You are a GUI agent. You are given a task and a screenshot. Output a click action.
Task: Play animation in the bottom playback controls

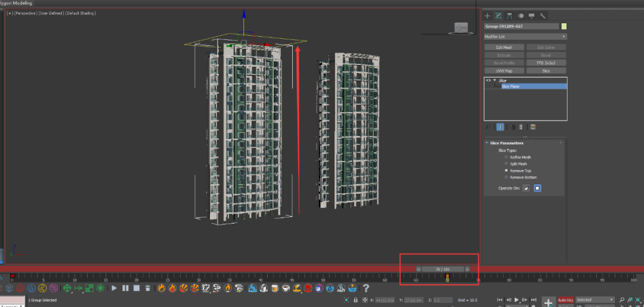(x=516, y=300)
